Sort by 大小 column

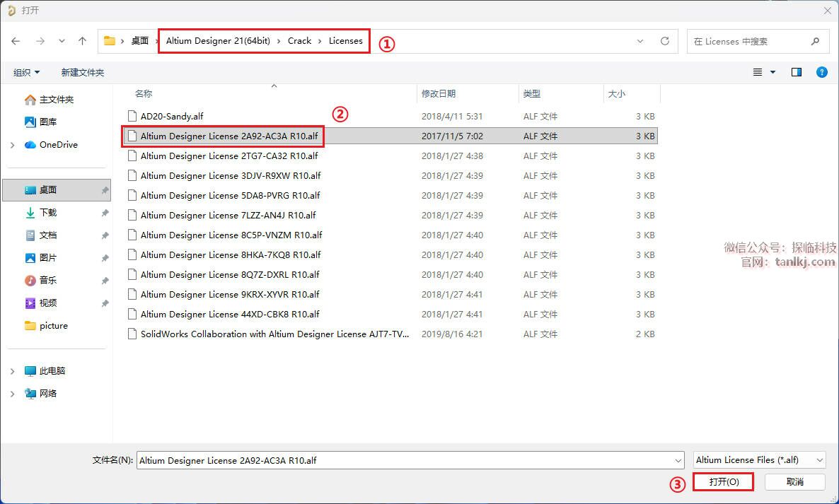(x=616, y=93)
